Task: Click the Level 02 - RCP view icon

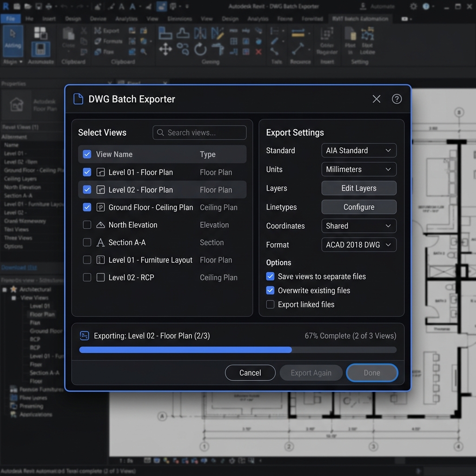Action: [100, 278]
